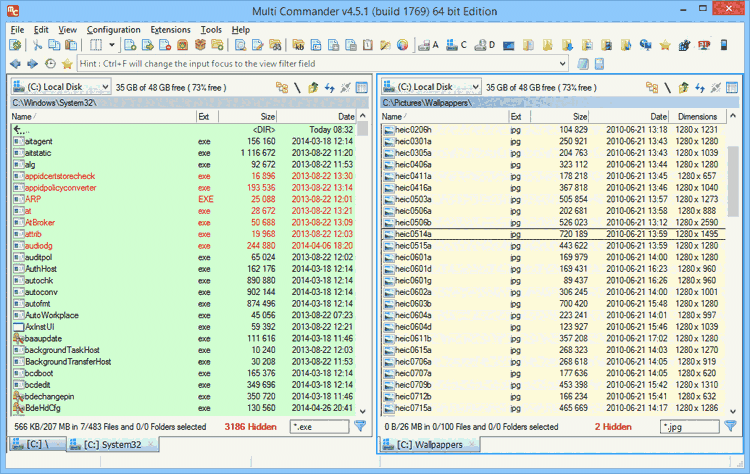
Task: Click the color wheel icon
Action: pos(403,45)
